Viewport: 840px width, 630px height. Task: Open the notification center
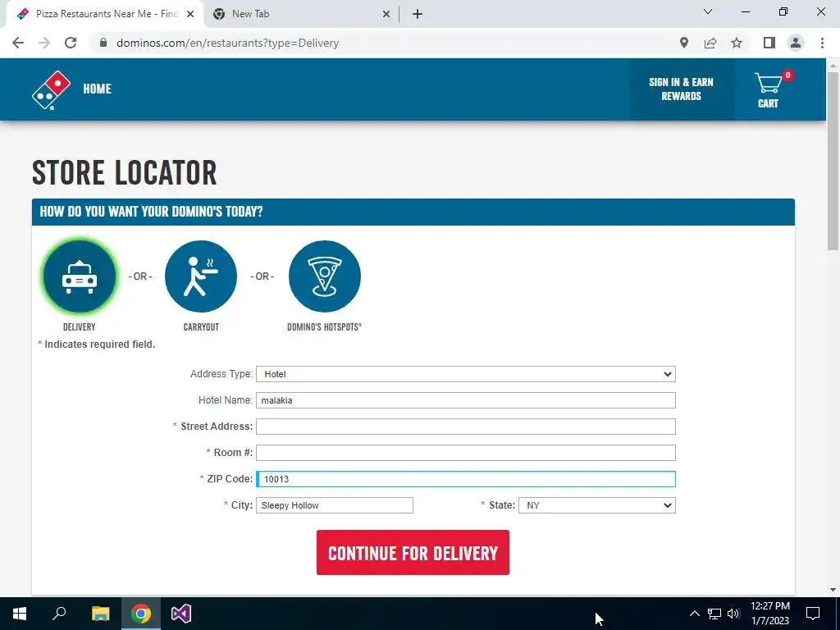tap(813, 614)
